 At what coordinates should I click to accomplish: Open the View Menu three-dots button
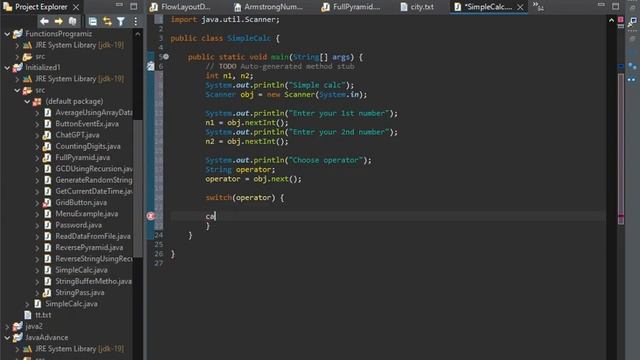(x=136, y=21)
